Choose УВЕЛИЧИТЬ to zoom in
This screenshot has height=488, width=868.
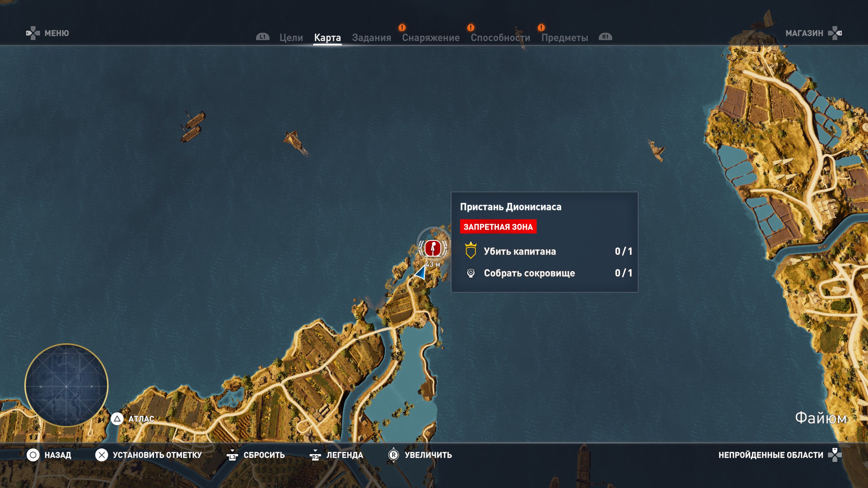(x=428, y=455)
